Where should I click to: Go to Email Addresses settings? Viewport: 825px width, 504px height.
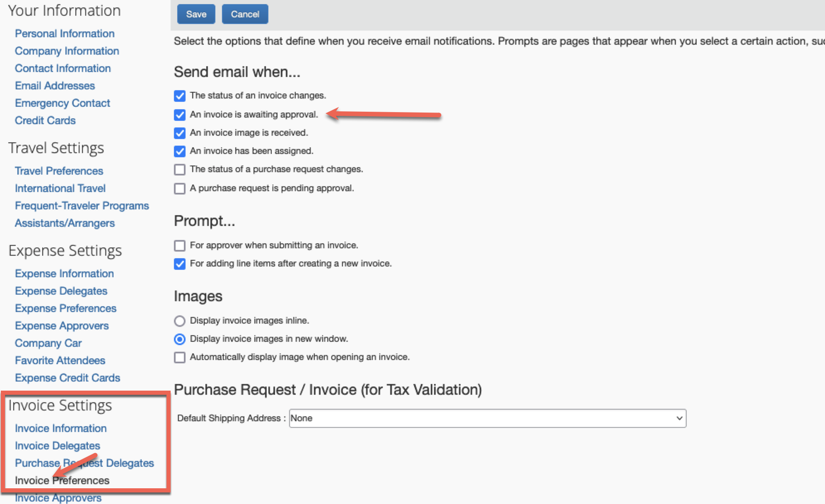[x=54, y=86]
